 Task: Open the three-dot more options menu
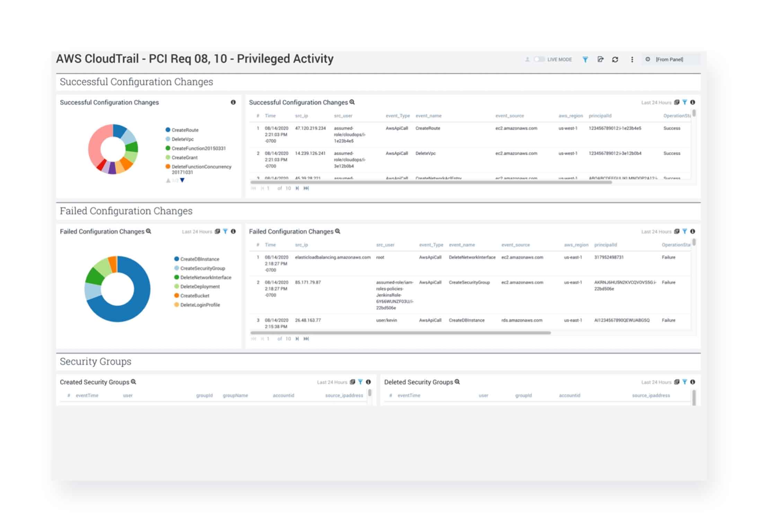pos(632,60)
